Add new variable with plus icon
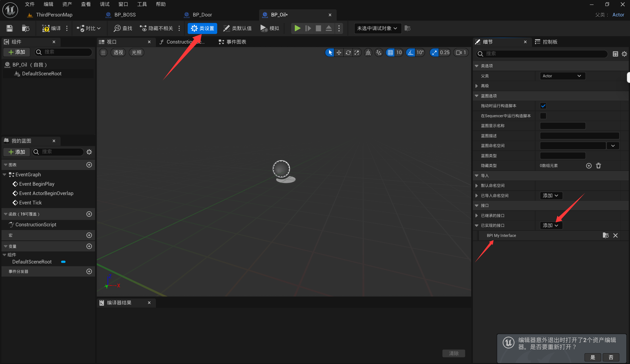This screenshot has width=630, height=364. tap(89, 246)
